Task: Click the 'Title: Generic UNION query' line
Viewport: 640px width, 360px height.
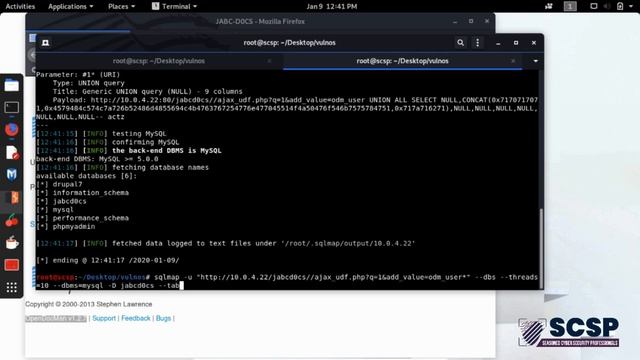Action: click(147, 91)
